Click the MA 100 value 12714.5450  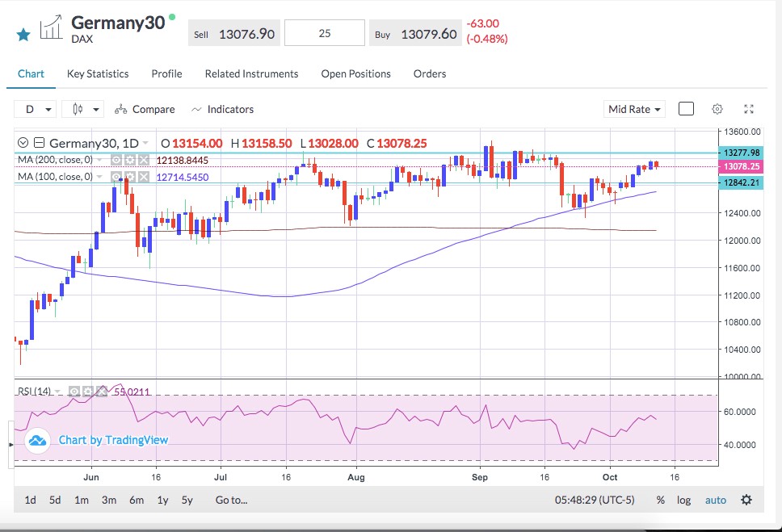183,177
